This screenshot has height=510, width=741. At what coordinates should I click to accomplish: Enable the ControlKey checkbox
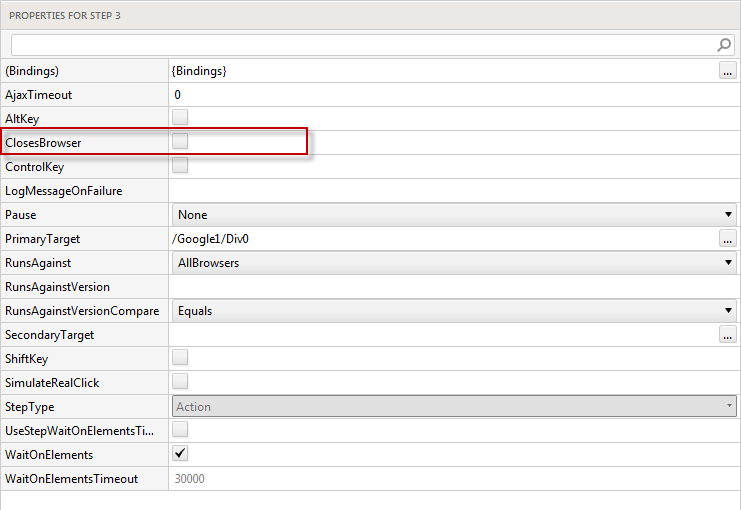(180, 166)
